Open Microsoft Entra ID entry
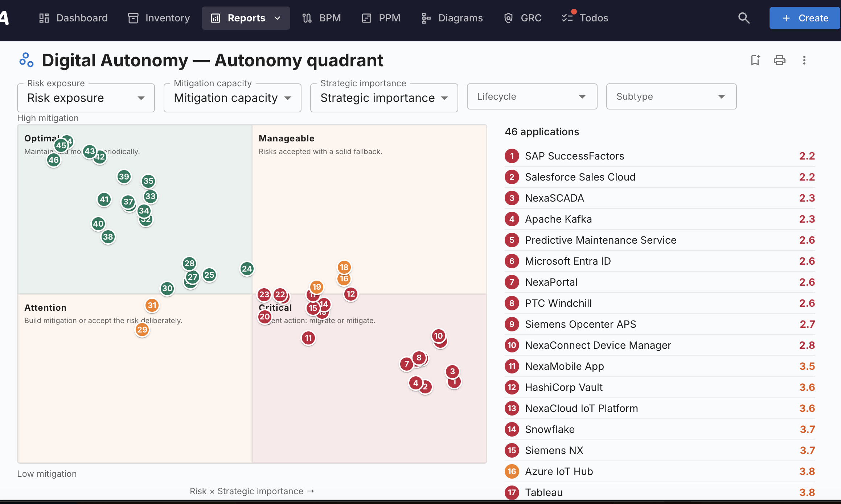Viewport: 841px width, 504px height. [x=660, y=261]
